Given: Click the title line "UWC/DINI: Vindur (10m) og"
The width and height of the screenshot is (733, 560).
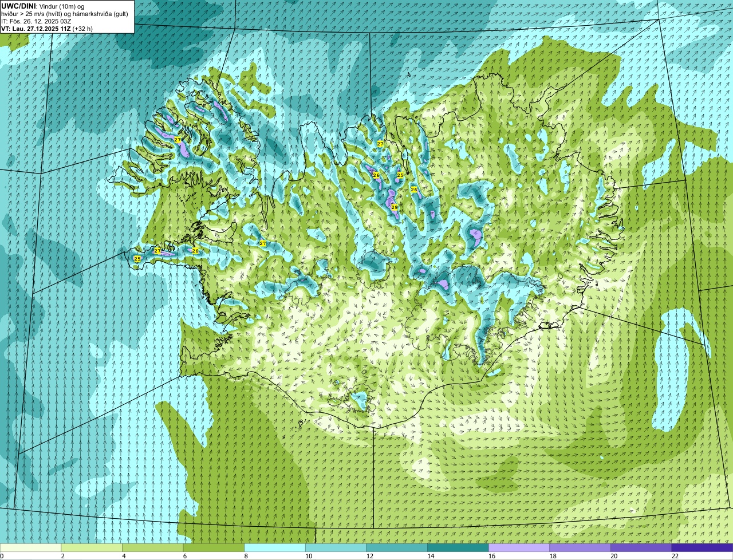Looking at the screenshot, I should click(43, 6).
